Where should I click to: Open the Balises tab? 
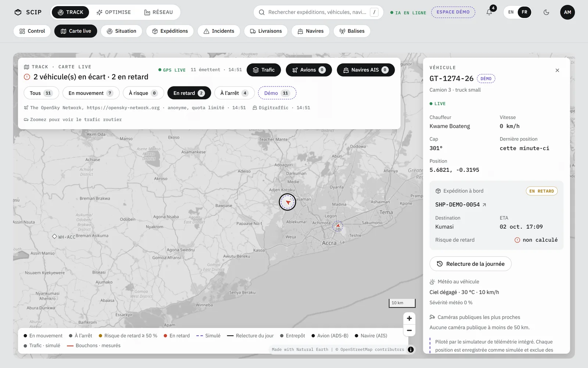pos(352,31)
